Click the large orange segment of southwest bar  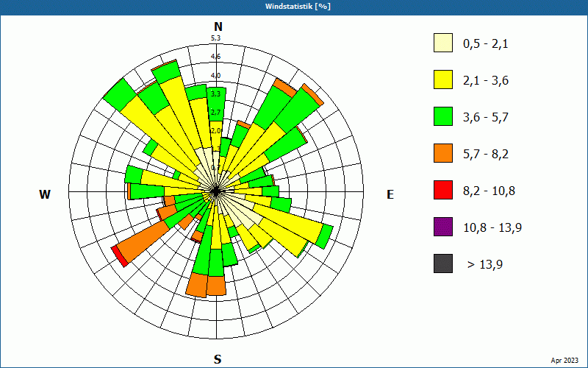click(x=143, y=241)
